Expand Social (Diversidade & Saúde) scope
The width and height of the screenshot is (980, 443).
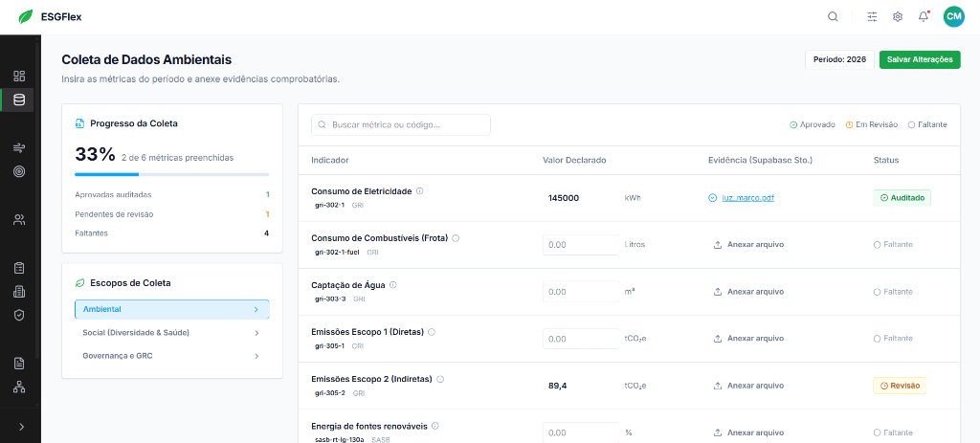tap(171, 332)
